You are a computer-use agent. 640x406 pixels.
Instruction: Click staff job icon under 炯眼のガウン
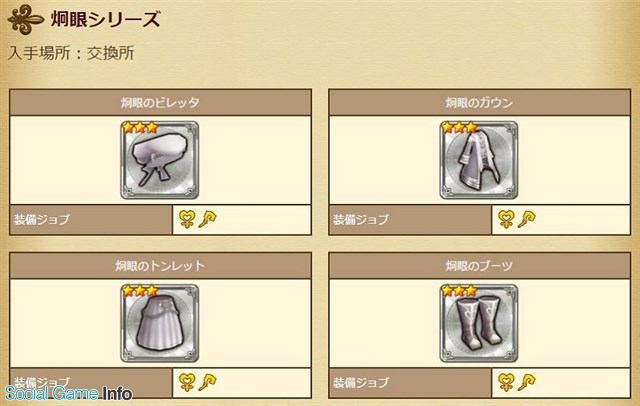527,220
